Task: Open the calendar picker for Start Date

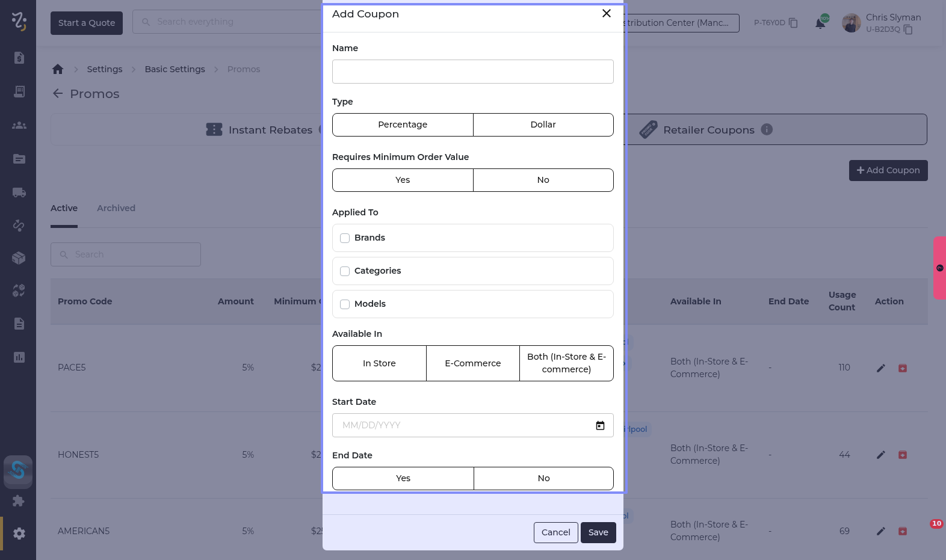Action: (x=600, y=425)
